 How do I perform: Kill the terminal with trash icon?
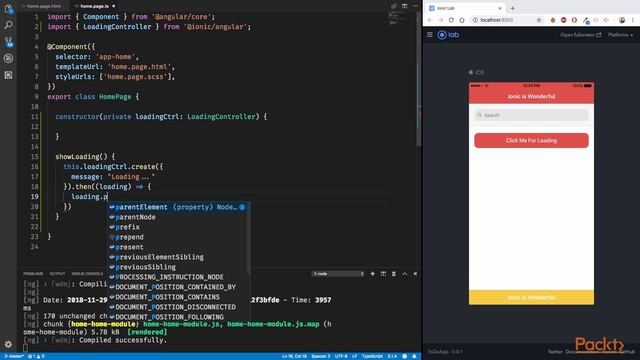(x=394, y=274)
